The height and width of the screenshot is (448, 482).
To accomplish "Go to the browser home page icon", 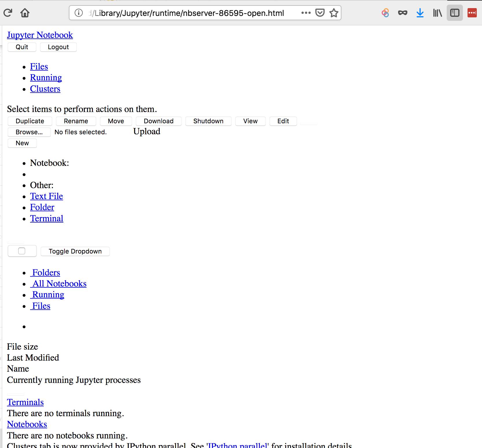I will coord(25,13).
